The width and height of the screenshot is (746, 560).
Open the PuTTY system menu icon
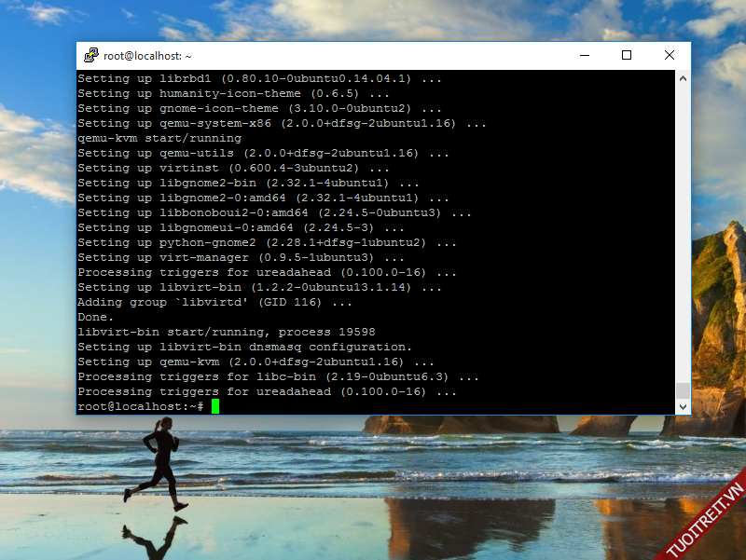tap(90, 56)
